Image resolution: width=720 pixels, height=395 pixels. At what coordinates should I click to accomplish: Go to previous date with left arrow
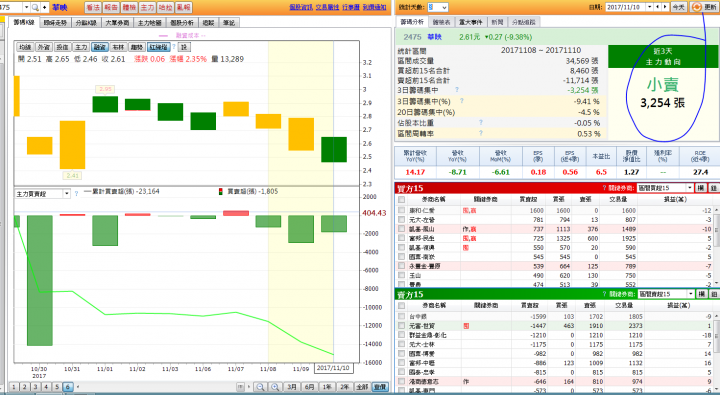coord(658,7)
